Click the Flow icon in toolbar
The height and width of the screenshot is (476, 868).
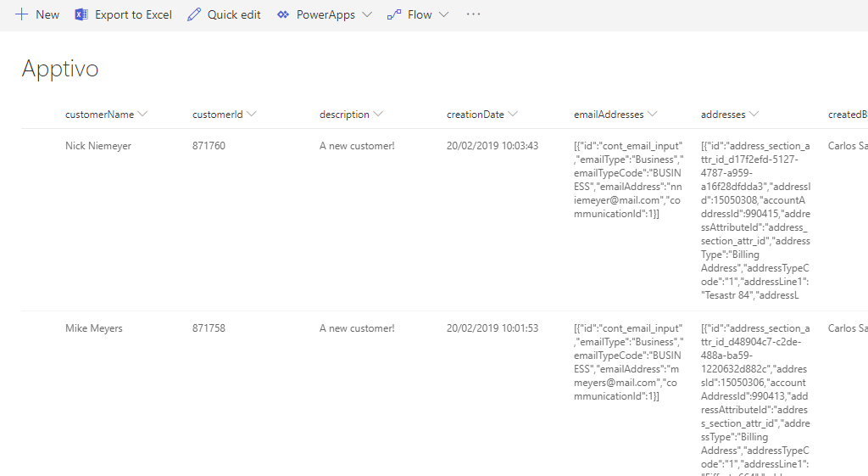394,14
